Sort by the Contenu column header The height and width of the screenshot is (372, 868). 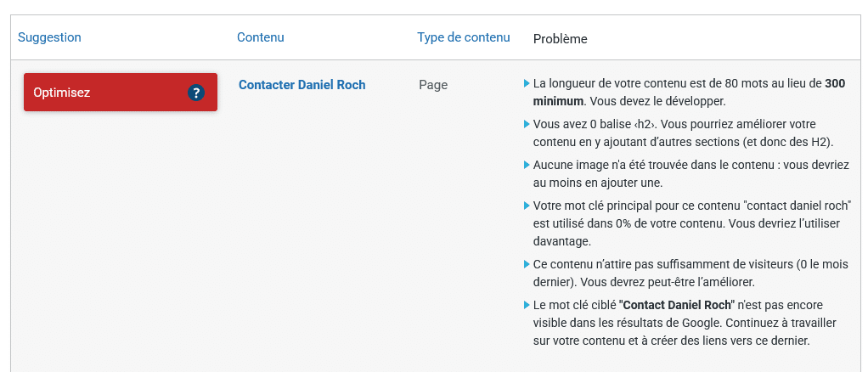pos(260,37)
